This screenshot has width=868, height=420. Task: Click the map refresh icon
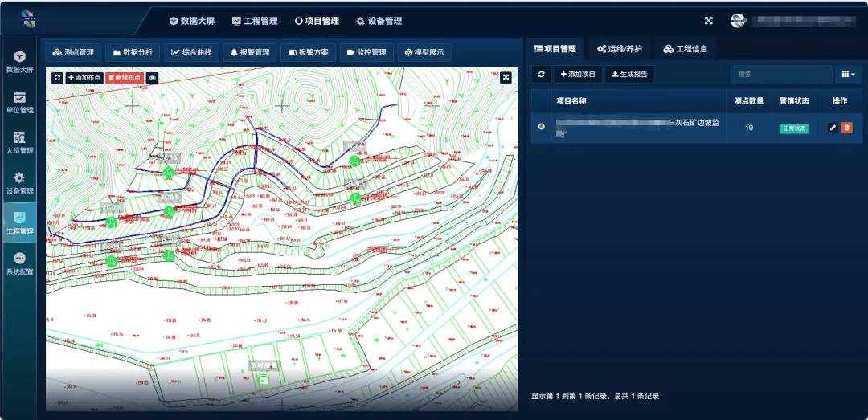pyautogui.click(x=58, y=78)
